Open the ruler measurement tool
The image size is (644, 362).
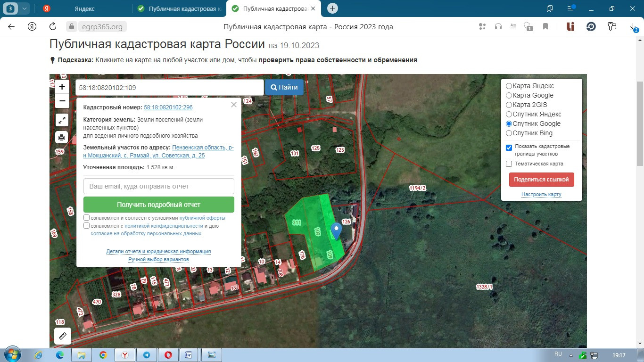tap(63, 336)
